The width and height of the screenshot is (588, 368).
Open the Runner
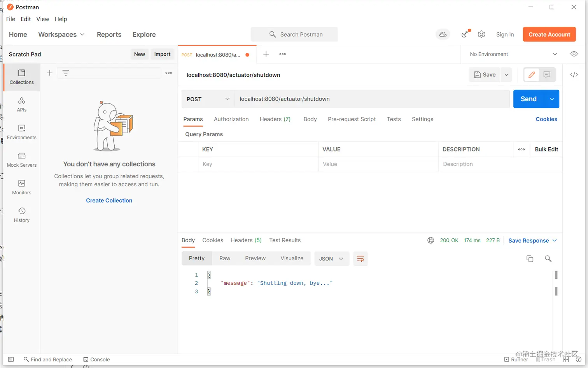point(516,359)
